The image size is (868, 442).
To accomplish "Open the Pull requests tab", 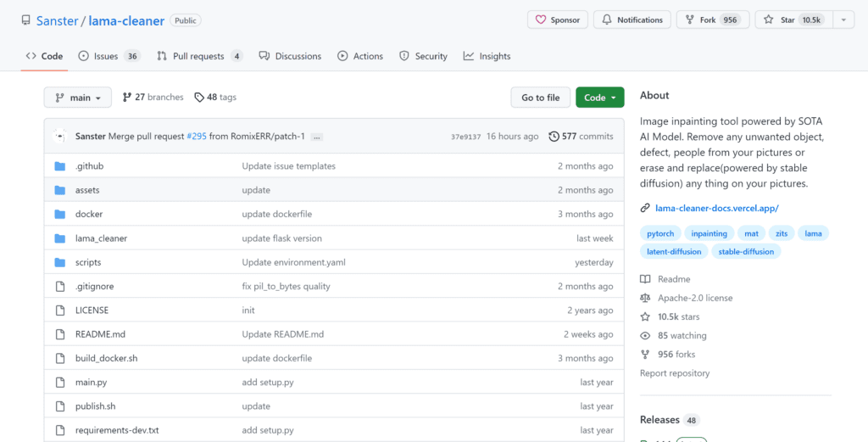I will coord(200,56).
